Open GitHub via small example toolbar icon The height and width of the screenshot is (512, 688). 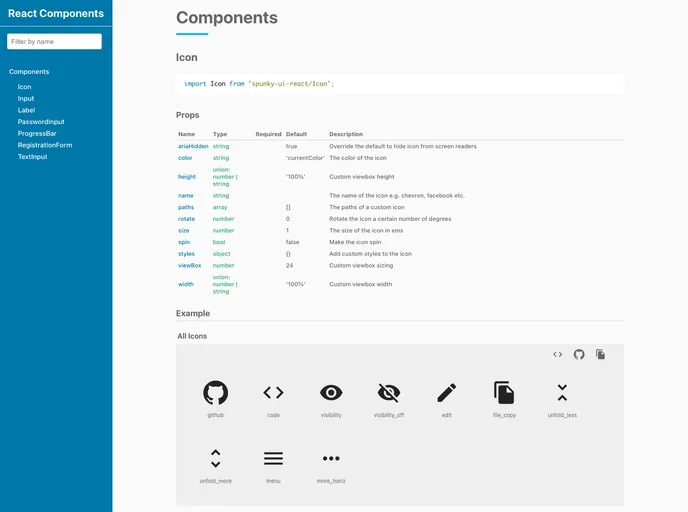click(579, 354)
